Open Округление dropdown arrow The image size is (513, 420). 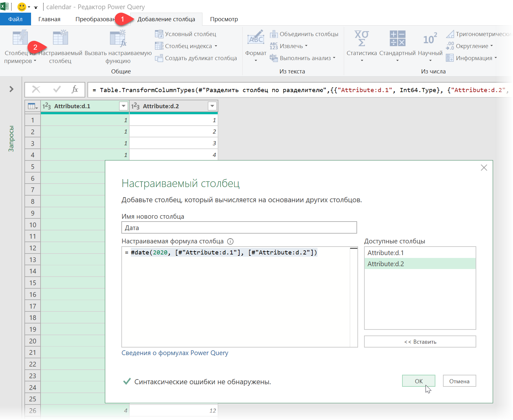click(x=491, y=46)
